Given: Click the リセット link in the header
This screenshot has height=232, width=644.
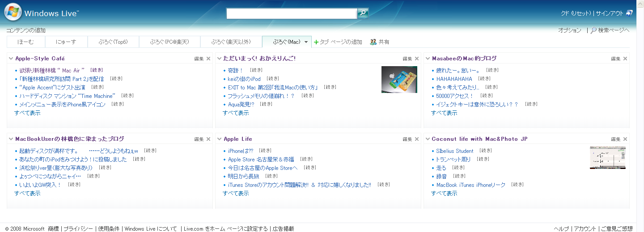Looking at the screenshot, I should tap(581, 13).
